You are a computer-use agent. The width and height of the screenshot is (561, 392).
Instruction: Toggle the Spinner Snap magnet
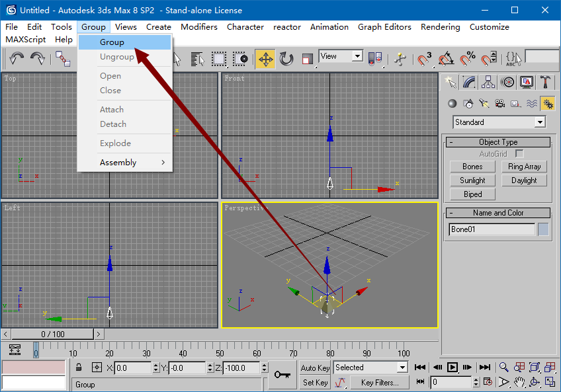pyautogui.click(x=489, y=59)
